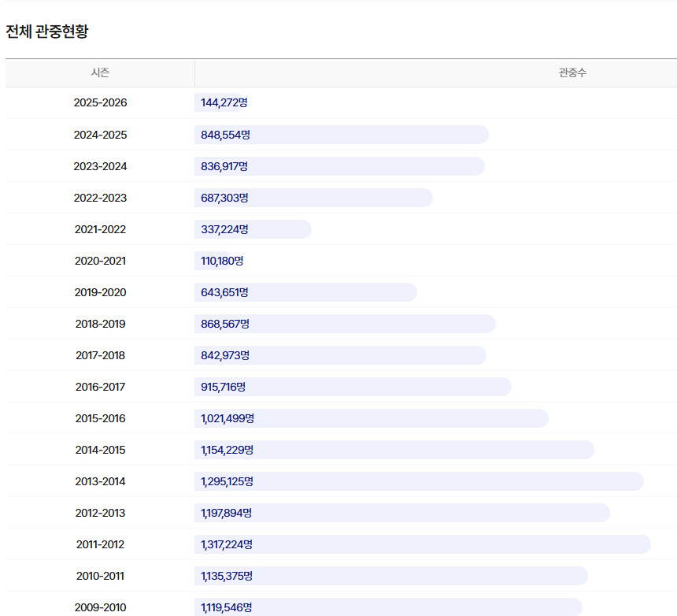The height and width of the screenshot is (616, 677).
Task: Select season 2014-2015 cell
Action: click(100, 450)
